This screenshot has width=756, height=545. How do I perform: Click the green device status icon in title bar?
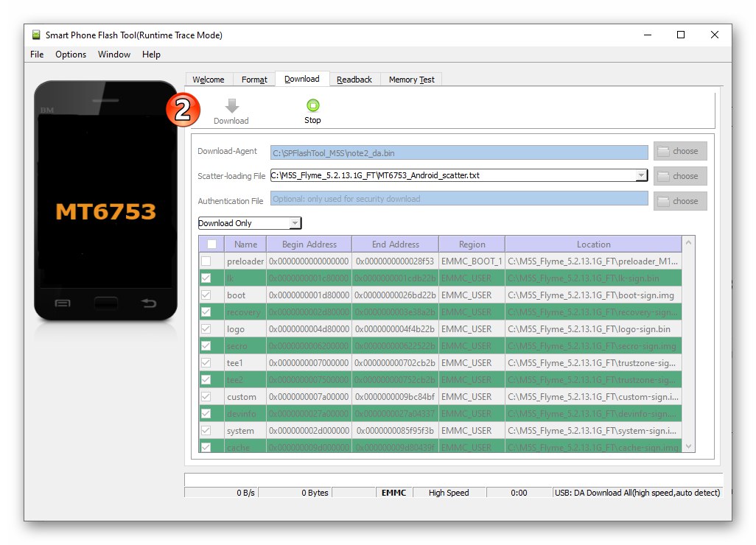tap(35, 35)
